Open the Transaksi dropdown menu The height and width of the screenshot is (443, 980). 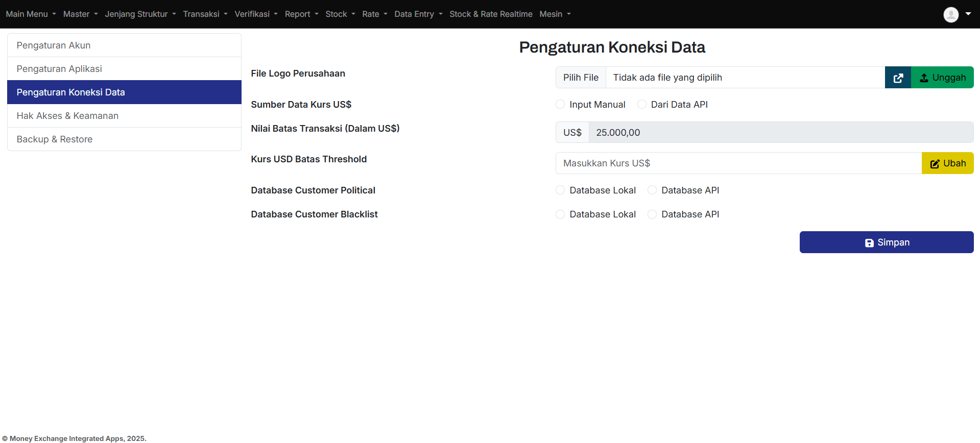pyautogui.click(x=205, y=14)
